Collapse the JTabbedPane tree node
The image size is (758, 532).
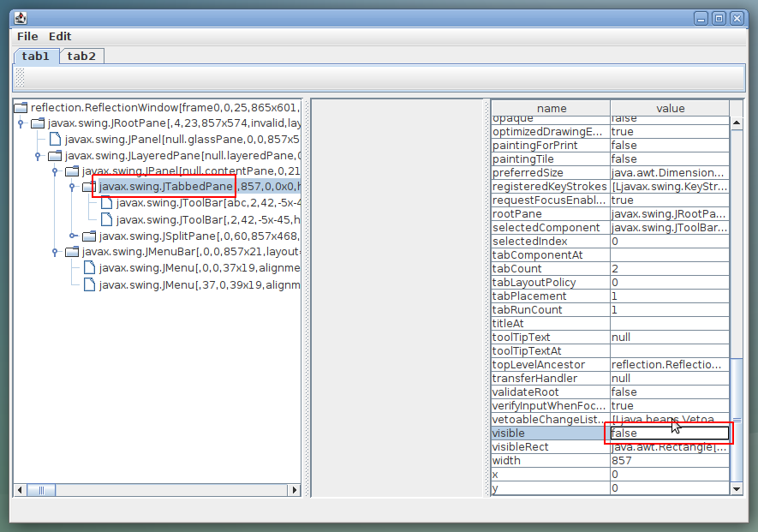click(x=72, y=187)
